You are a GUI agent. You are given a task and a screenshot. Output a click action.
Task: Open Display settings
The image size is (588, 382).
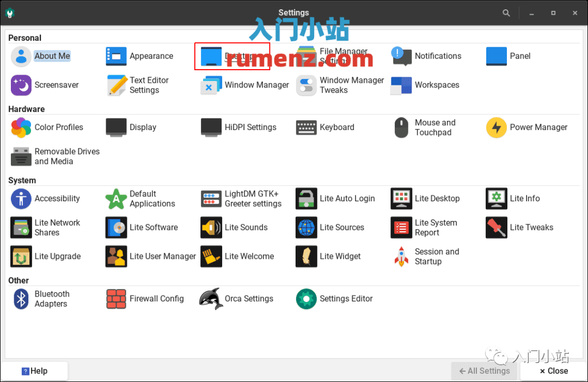tap(131, 127)
